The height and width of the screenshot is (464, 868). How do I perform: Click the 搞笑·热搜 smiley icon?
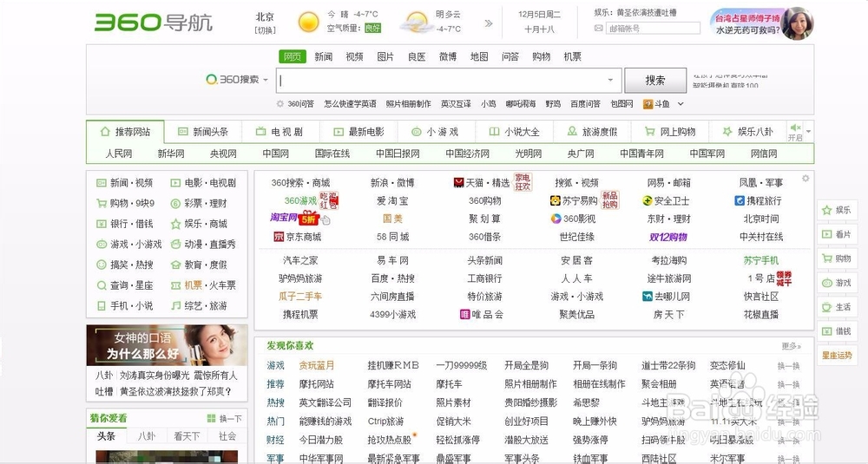coord(102,265)
